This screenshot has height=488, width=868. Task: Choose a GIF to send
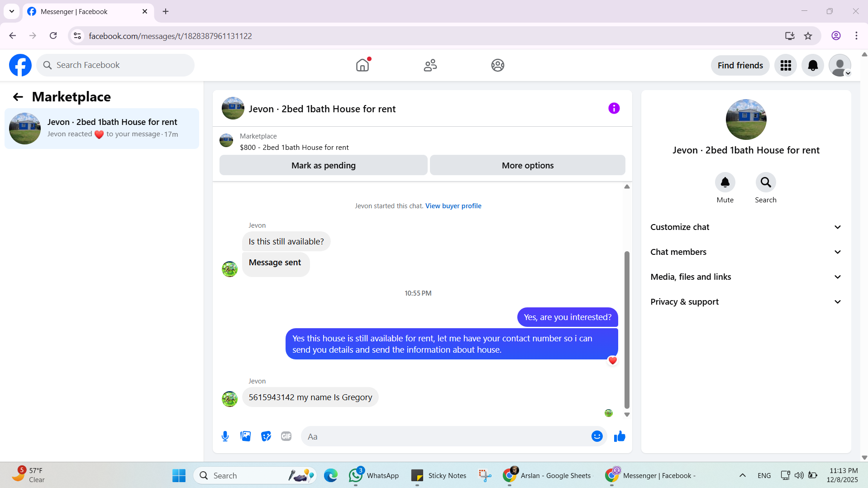coord(286,436)
